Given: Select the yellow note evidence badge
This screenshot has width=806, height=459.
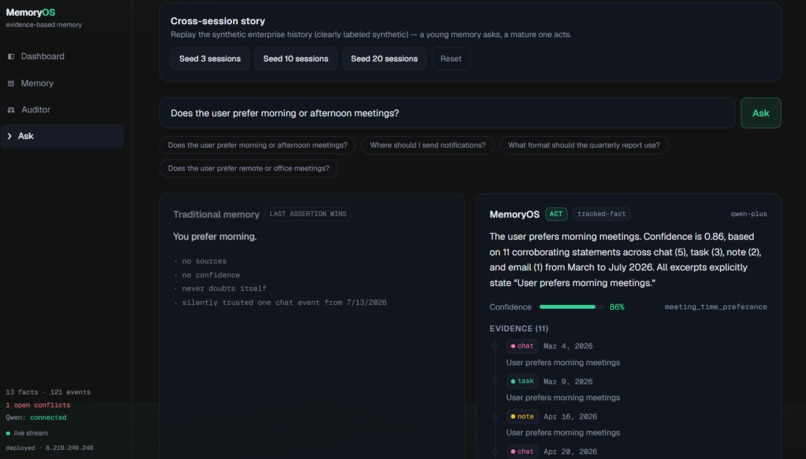Looking at the screenshot, I should point(522,416).
